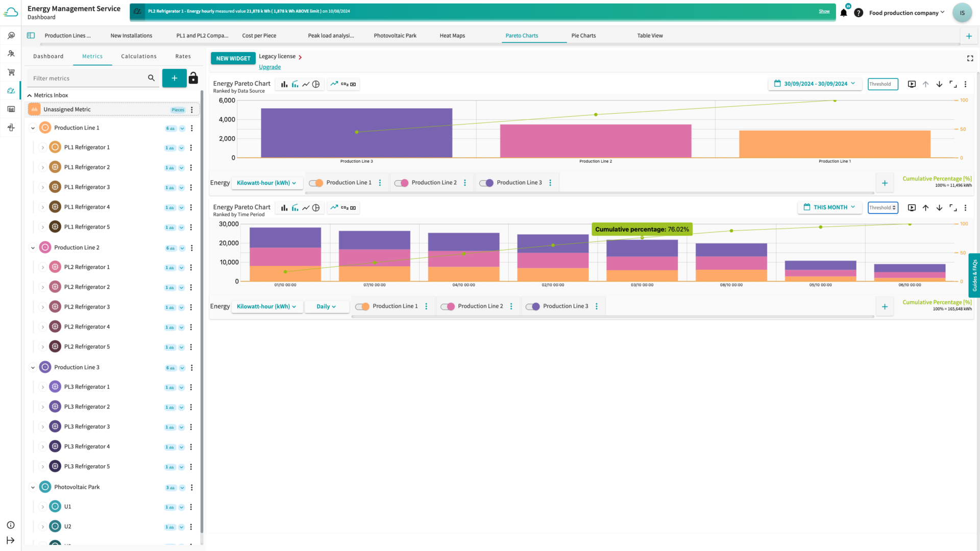
Task: Open the Daily interval dropdown
Action: tap(326, 307)
